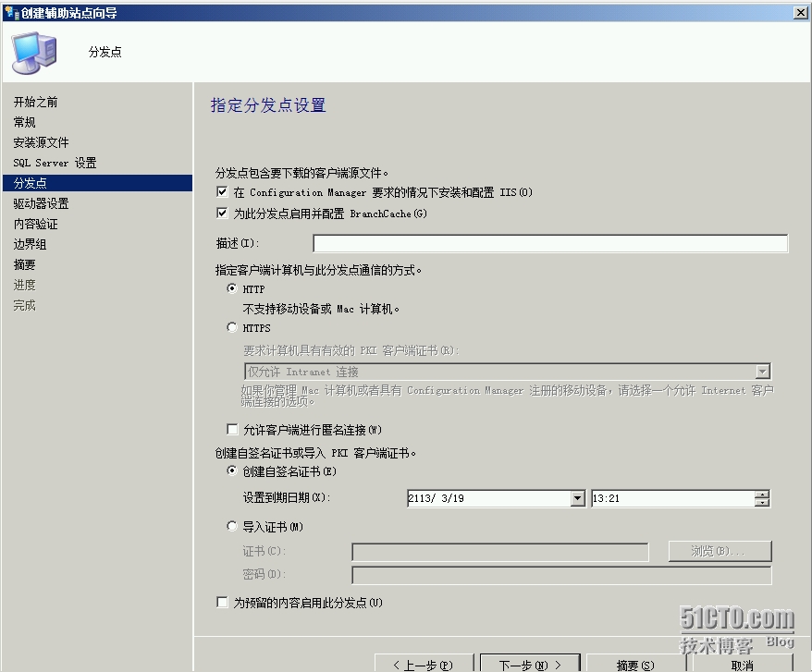Click the 证书 path input field
Viewport: 812px width, 672px height.
pyautogui.click(x=500, y=552)
